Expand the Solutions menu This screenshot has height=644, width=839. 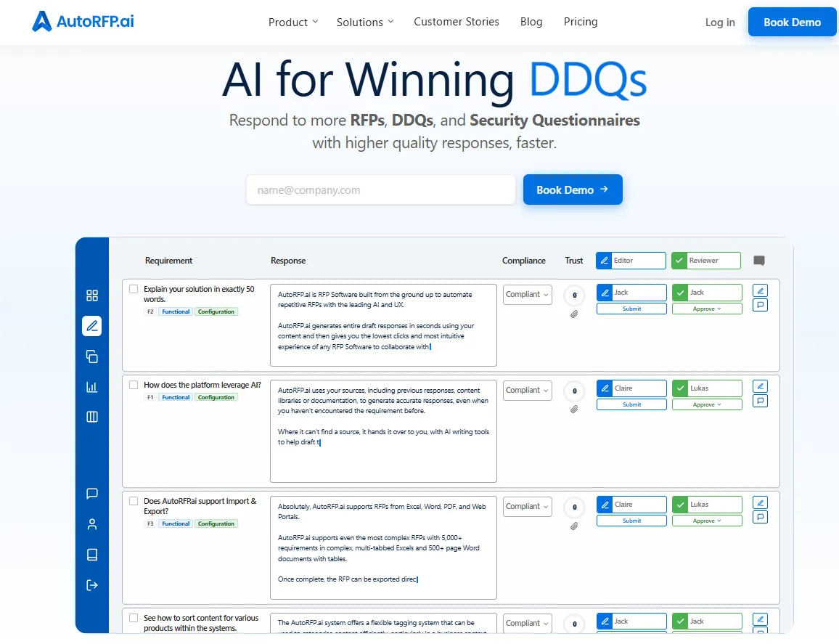point(365,22)
